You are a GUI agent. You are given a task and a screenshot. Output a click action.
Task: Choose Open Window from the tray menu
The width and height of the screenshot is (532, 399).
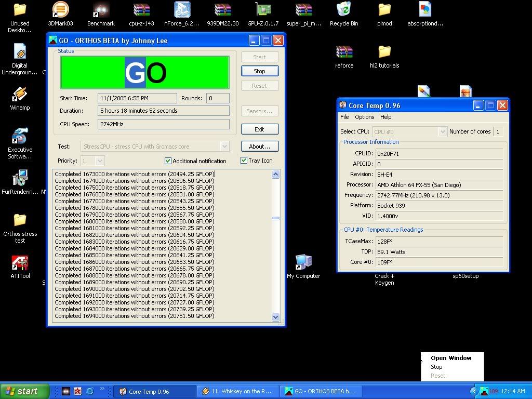tap(451, 358)
